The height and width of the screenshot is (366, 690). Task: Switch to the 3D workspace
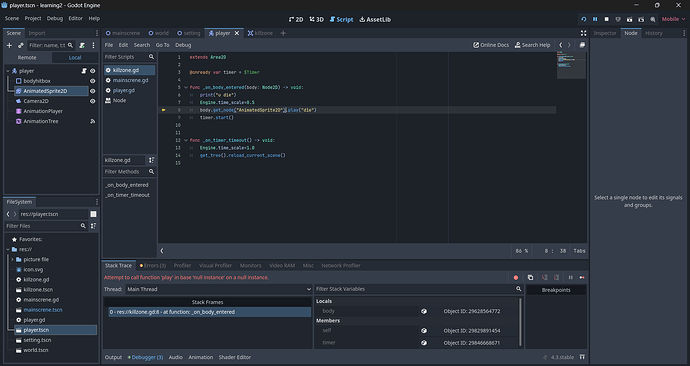tap(317, 19)
